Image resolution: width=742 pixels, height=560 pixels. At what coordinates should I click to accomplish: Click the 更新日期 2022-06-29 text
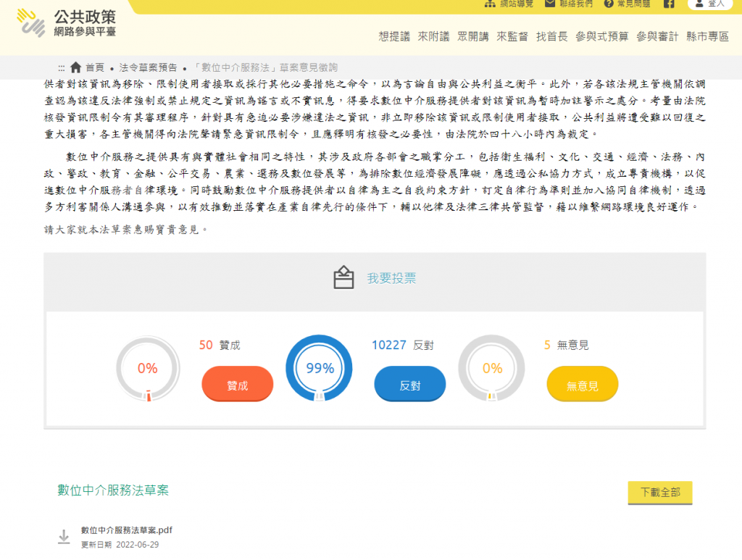click(x=120, y=545)
